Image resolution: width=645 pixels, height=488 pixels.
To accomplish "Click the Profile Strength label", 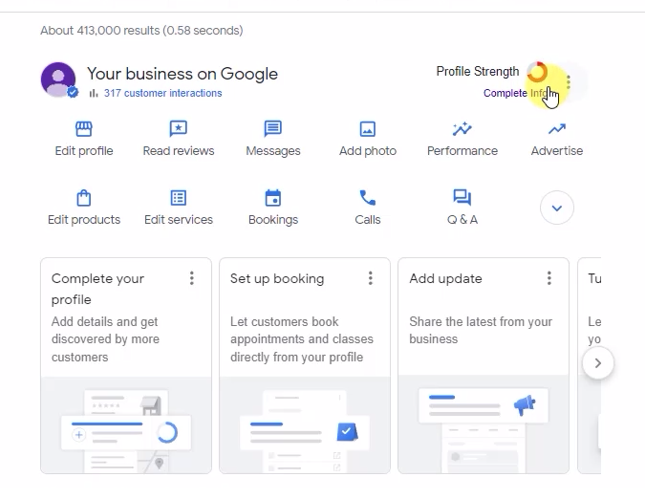I will 478,72.
